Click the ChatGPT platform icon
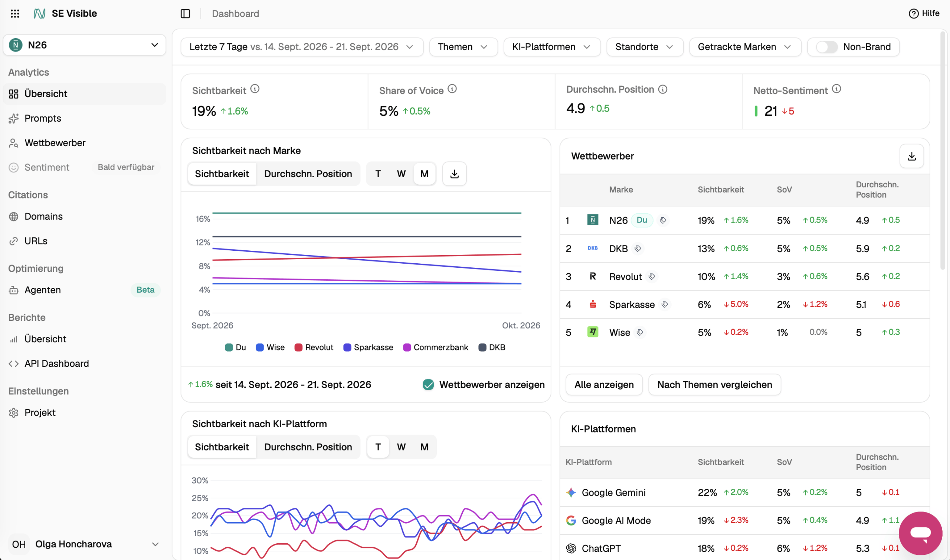Viewport: 950px width, 560px height. pyautogui.click(x=571, y=548)
